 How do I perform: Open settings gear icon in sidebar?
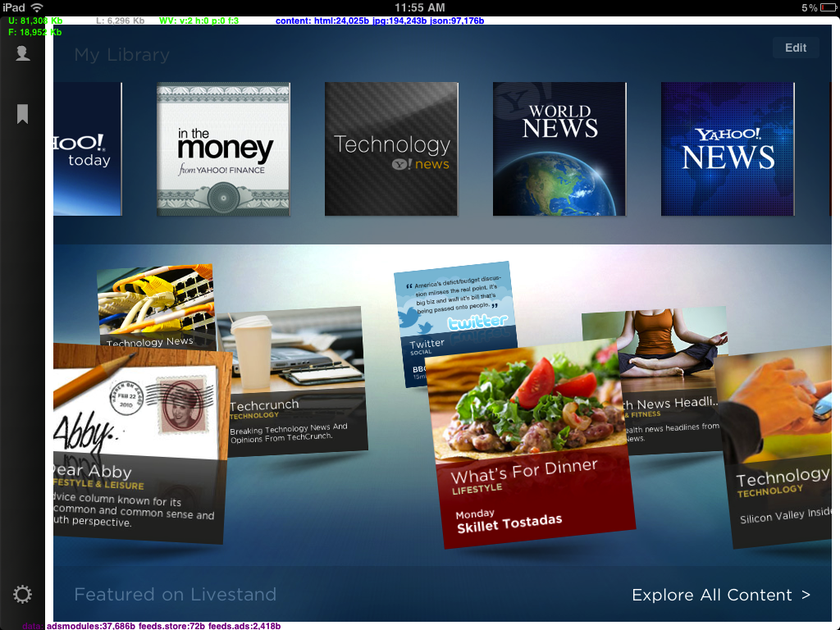coord(22,595)
